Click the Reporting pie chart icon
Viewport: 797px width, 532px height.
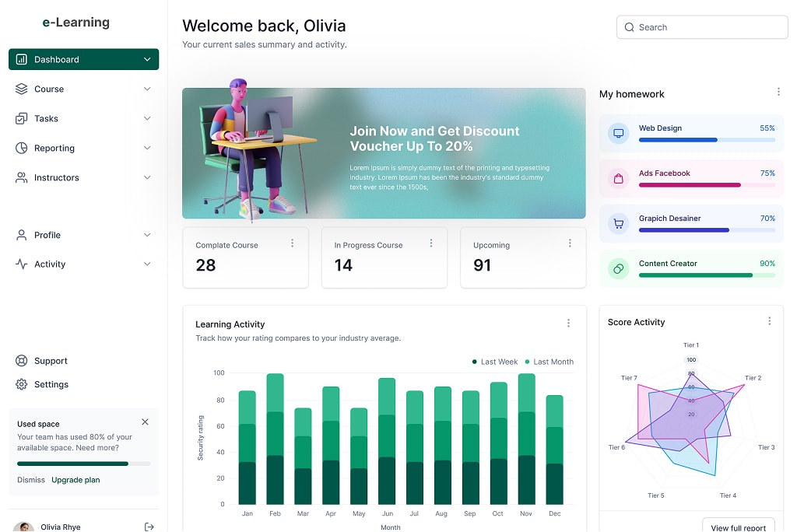[21, 149]
